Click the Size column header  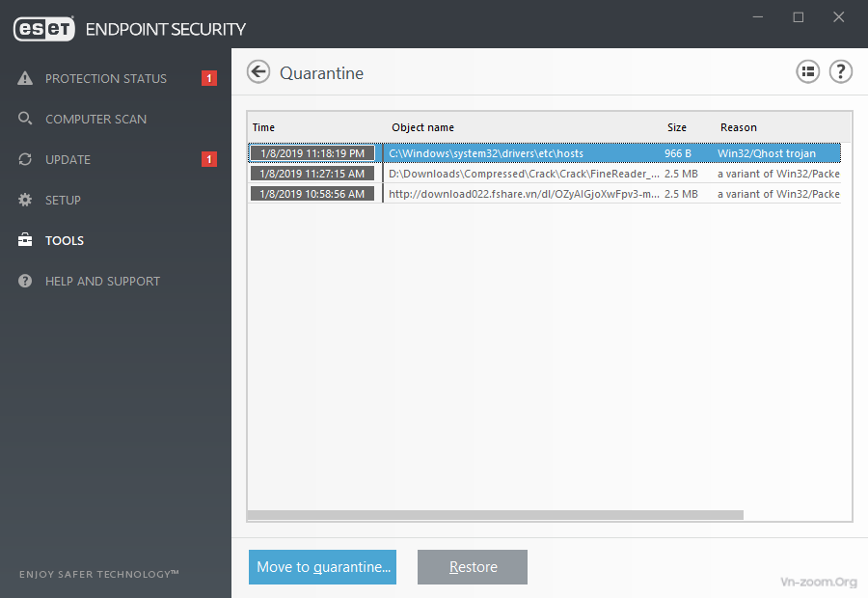677,127
